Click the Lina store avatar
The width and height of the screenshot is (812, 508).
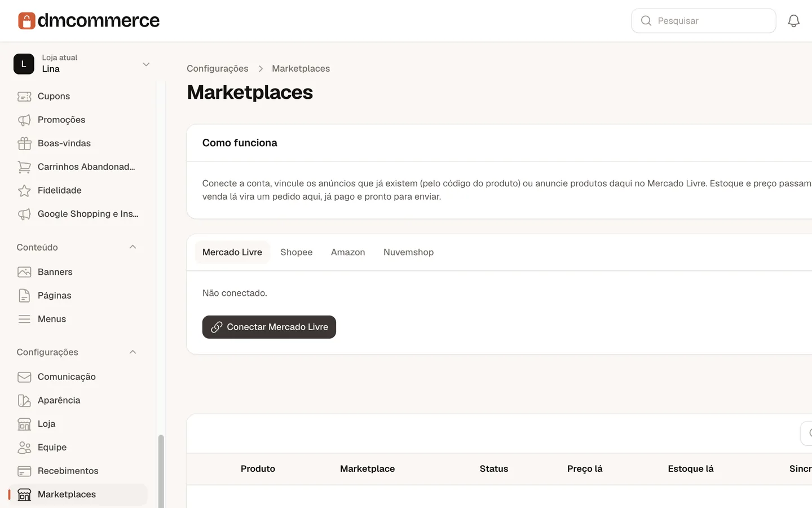pyautogui.click(x=24, y=64)
